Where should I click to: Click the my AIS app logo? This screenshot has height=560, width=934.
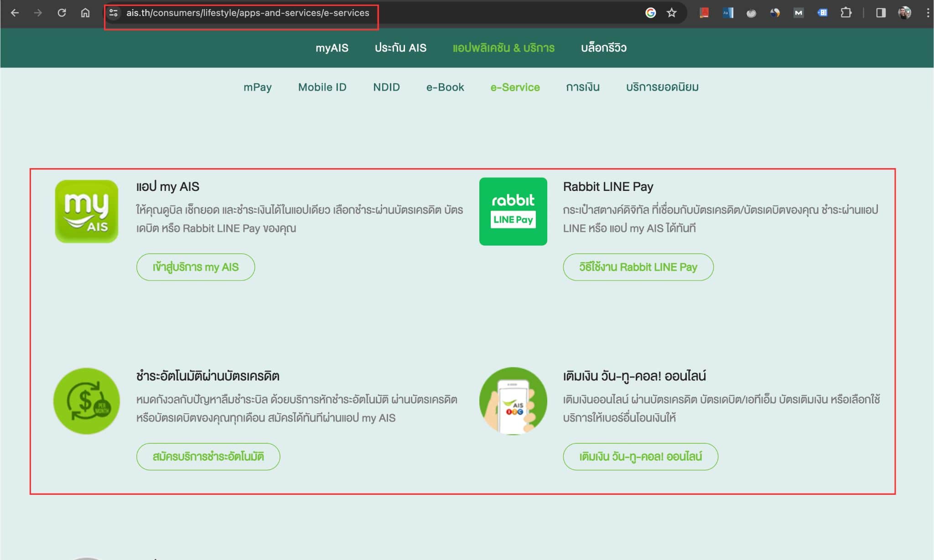click(x=86, y=211)
